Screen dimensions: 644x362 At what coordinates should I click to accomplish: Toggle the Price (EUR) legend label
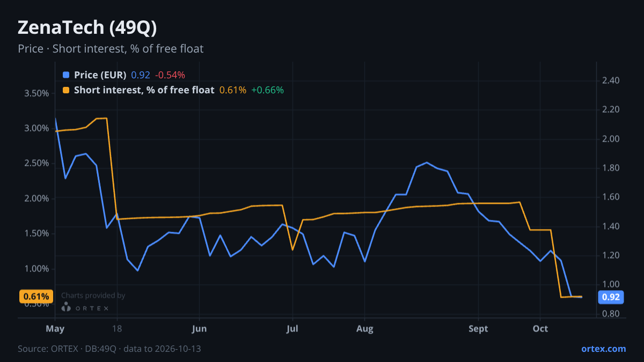(100, 75)
